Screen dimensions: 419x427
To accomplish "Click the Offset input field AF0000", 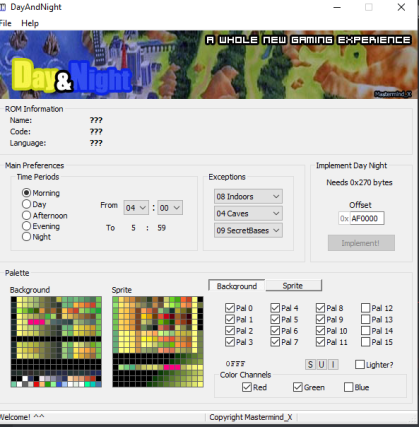I will 367,218.
